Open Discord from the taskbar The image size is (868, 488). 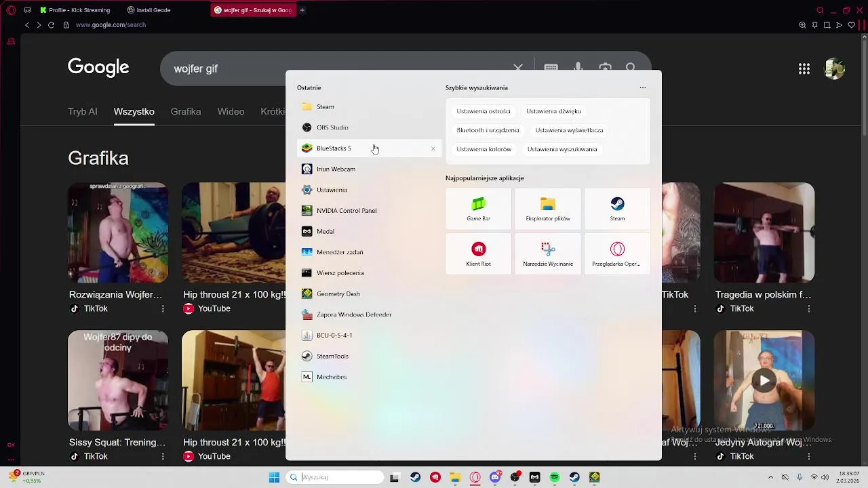point(495,477)
